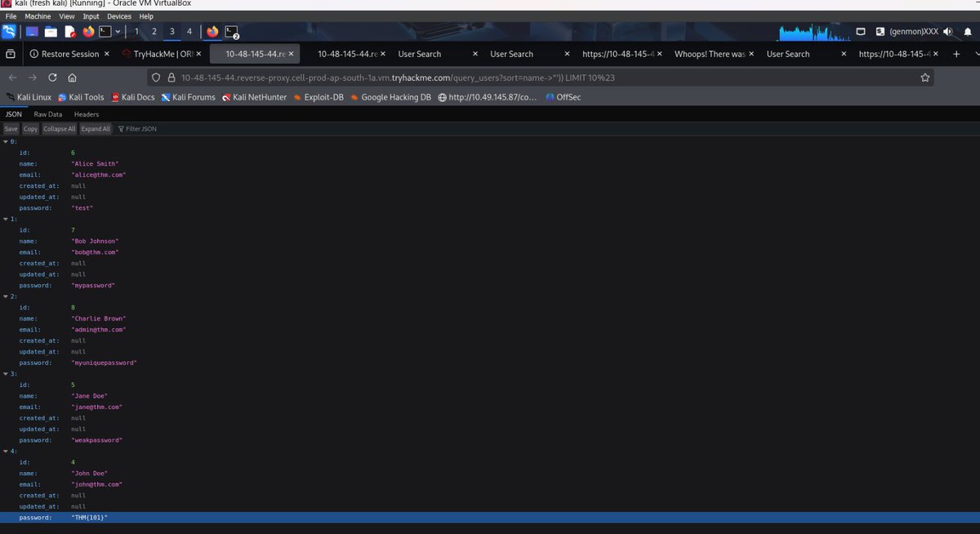Click the display settings icon in system tray
The height and width of the screenshot is (534, 980).
(x=861, y=32)
